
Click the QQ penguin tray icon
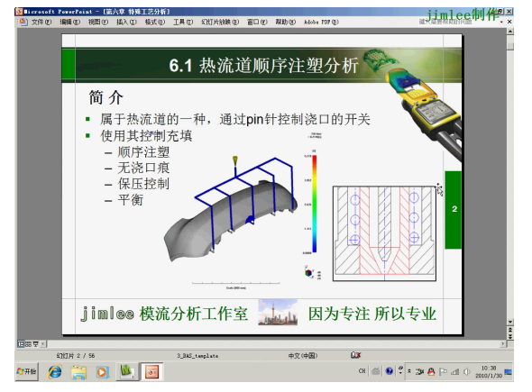click(x=431, y=371)
